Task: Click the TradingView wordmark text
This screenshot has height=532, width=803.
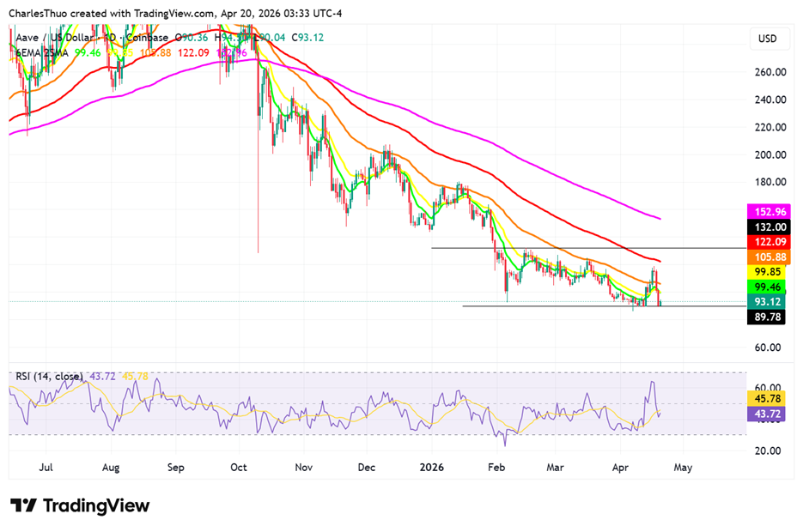Action: point(94,506)
